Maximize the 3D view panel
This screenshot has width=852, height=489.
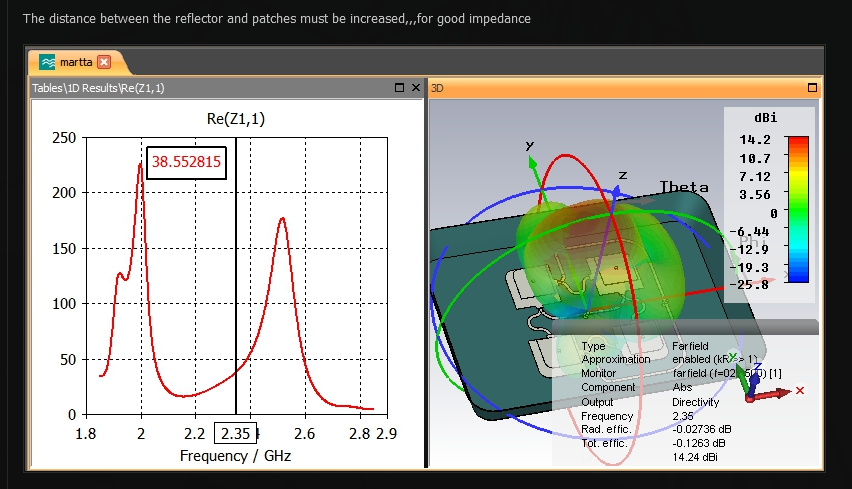pyautogui.click(x=812, y=87)
